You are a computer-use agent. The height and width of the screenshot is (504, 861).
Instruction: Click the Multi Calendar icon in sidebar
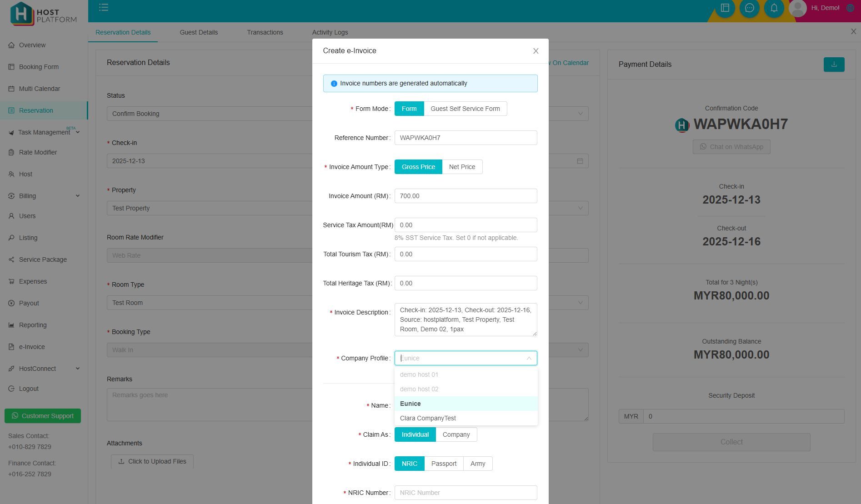[x=11, y=89]
